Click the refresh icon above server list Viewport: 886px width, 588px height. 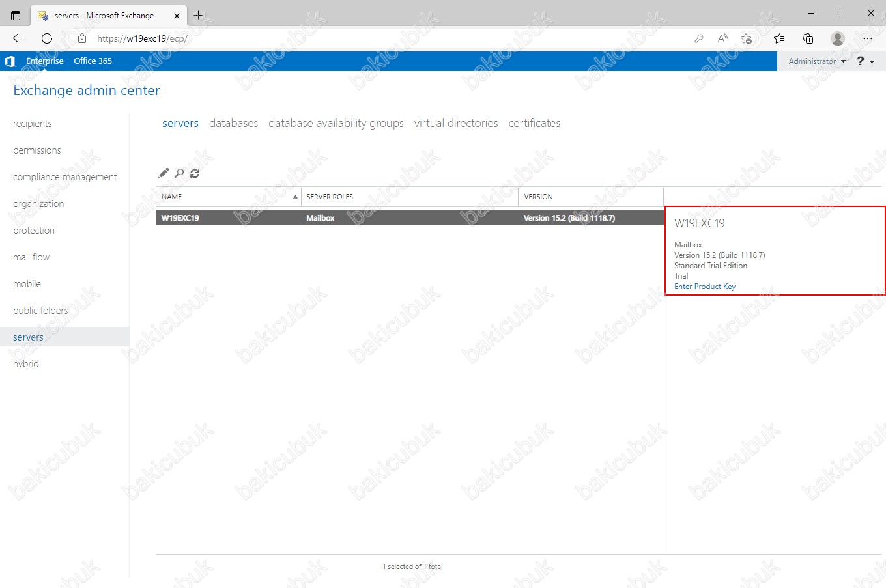pyautogui.click(x=195, y=173)
